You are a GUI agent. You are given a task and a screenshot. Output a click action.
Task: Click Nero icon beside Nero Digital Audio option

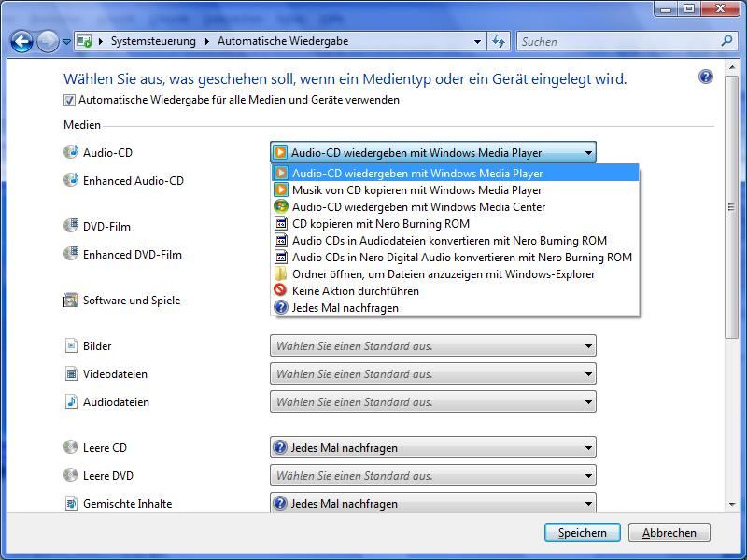(x=281, y=258)
